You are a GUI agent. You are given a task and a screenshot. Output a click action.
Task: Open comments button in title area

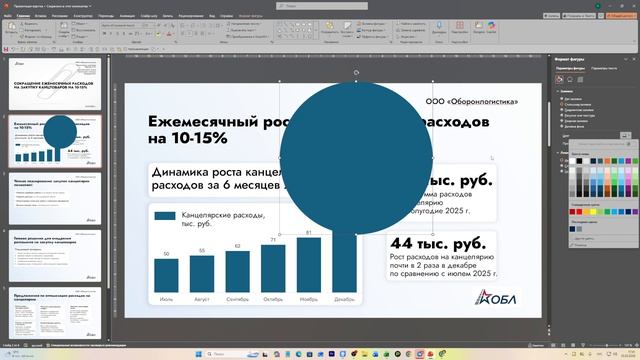tap(601, 16)
